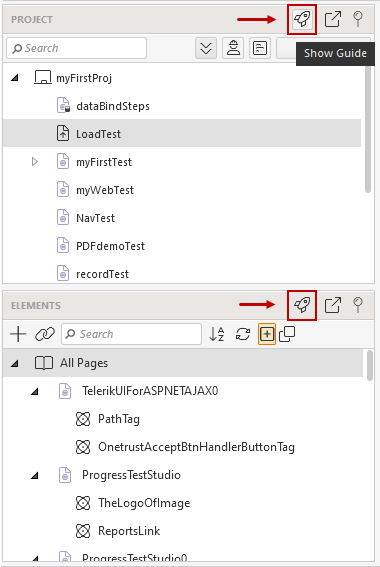Select the ReportsLink element
The image size is (380, 567).
(x=129, y=531)
